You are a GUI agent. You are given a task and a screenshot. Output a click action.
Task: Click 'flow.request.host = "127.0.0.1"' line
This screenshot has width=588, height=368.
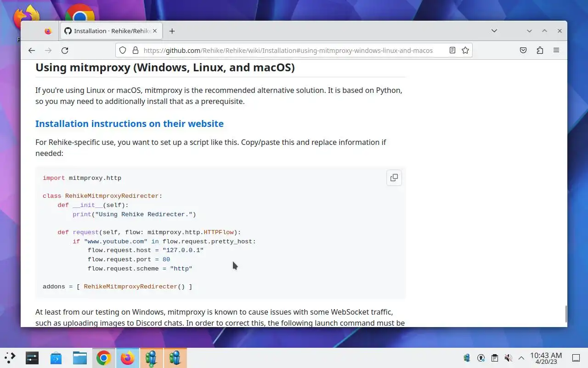tap(146, 250)
